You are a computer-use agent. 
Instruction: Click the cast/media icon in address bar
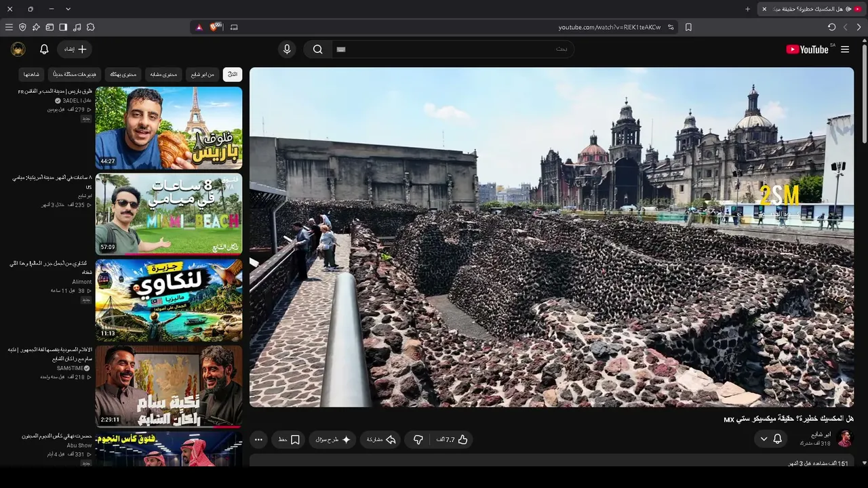[x=234, y=27]
